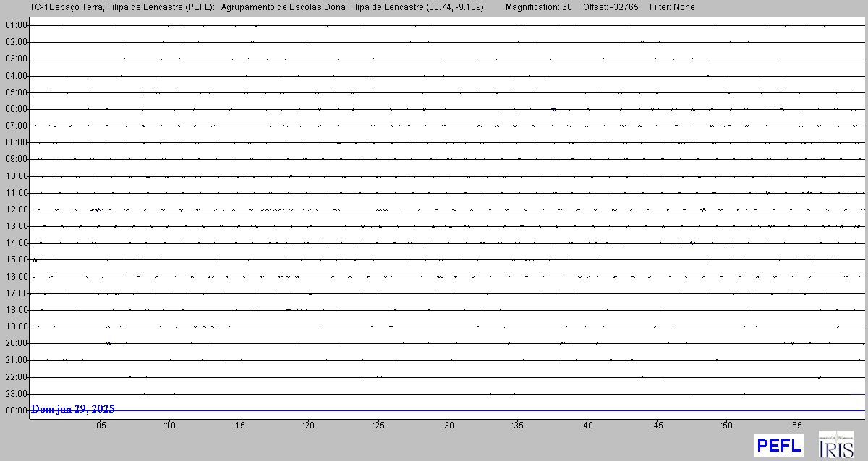Image resolution: width=868 pixels, height=461 pixels.
Task: Click the :40 minute axis tick label
Action: click(x=587, y=426)
